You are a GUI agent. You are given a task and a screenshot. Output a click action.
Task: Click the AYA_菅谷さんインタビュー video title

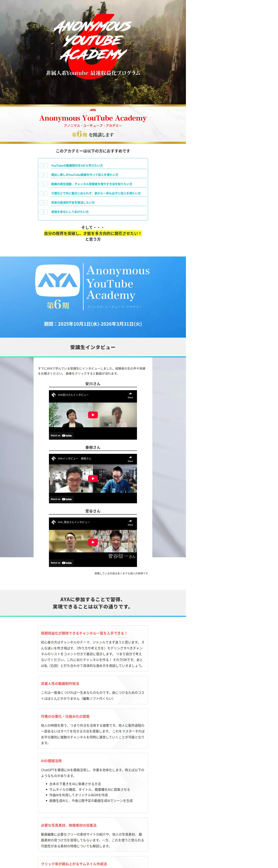click(74, 522)
